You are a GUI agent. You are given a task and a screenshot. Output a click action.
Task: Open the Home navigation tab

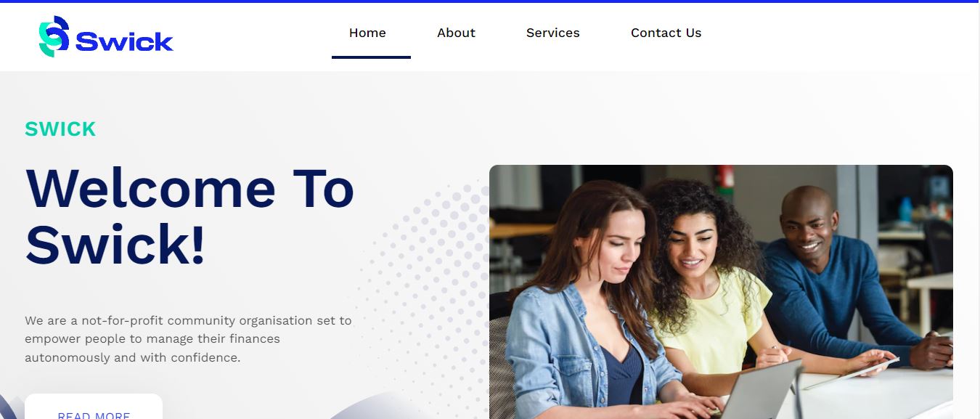[367, 33]
